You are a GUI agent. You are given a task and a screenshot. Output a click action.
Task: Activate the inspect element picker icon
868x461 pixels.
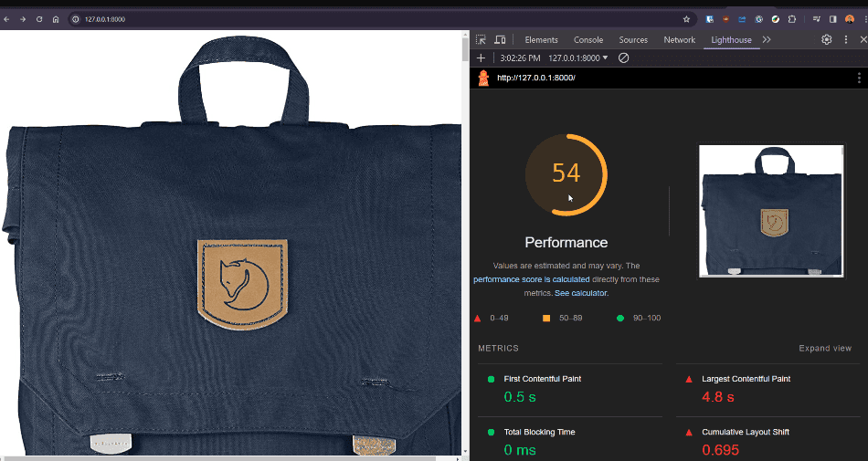pyautogui.click(x=482, y=40)
